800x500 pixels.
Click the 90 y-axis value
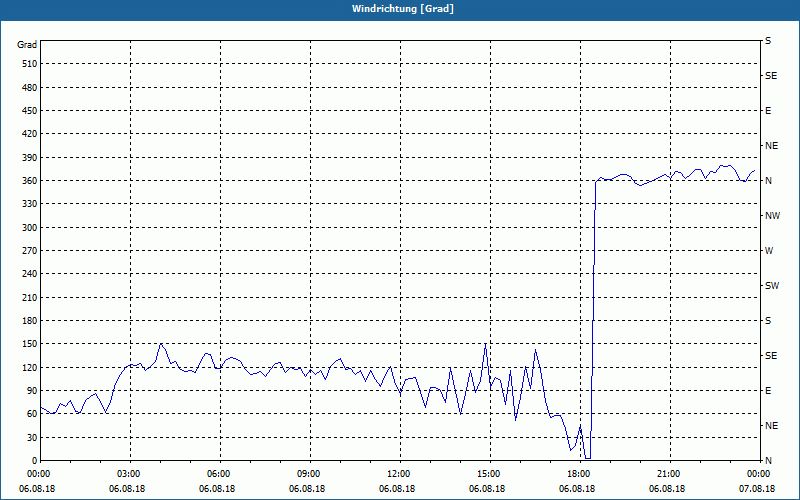32,391
